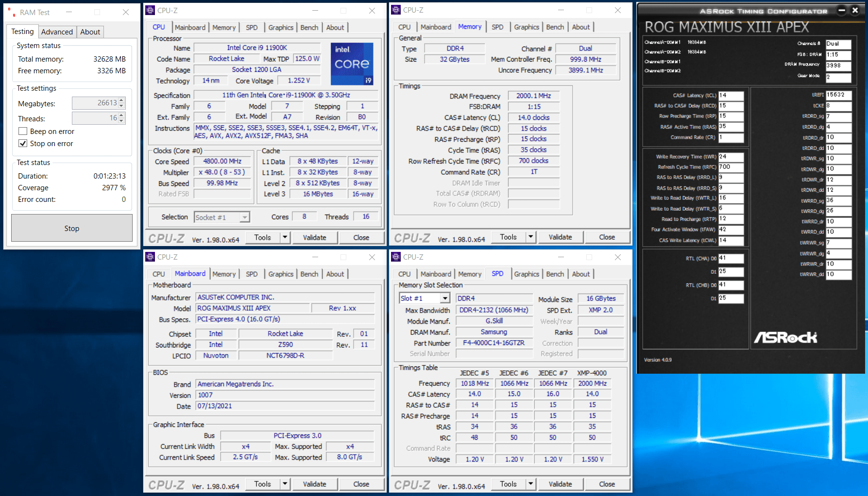The image size is (868, 496).
Task: Click the Write Recovery Time (tWR) field
Action: [x=731, y=157]
